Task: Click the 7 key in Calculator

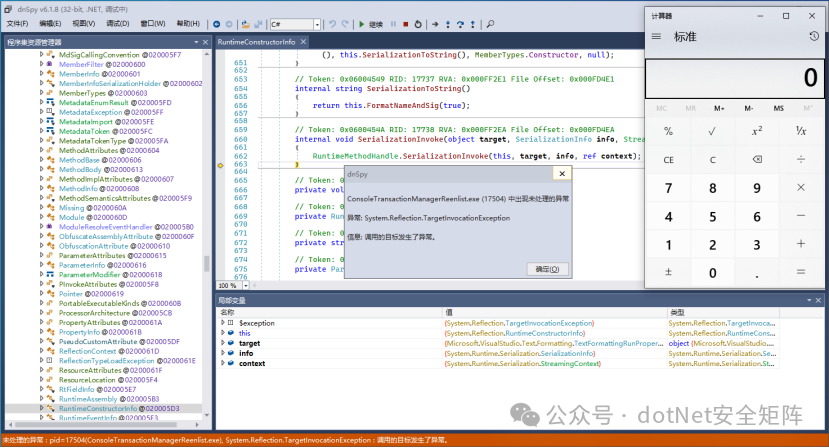Action: (x=668, y=188)
